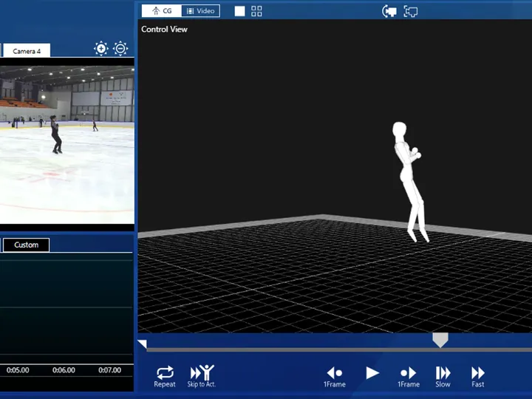
Task: Play the motion capture
Action: click(372, 373)
